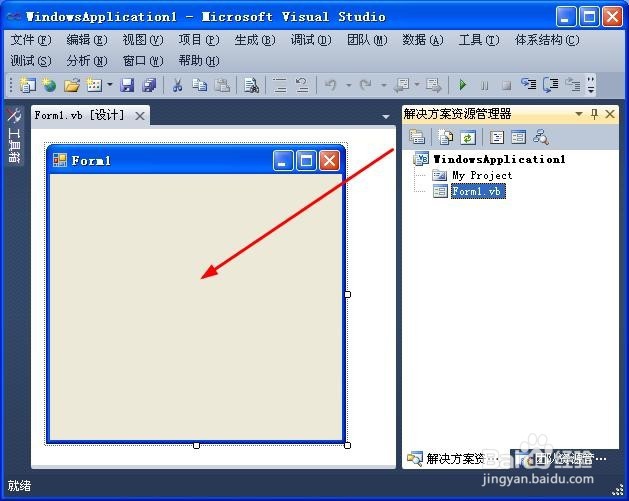Open the active documents list dropdown arrow
Screen dimensions: 629x501
point(386,117)
